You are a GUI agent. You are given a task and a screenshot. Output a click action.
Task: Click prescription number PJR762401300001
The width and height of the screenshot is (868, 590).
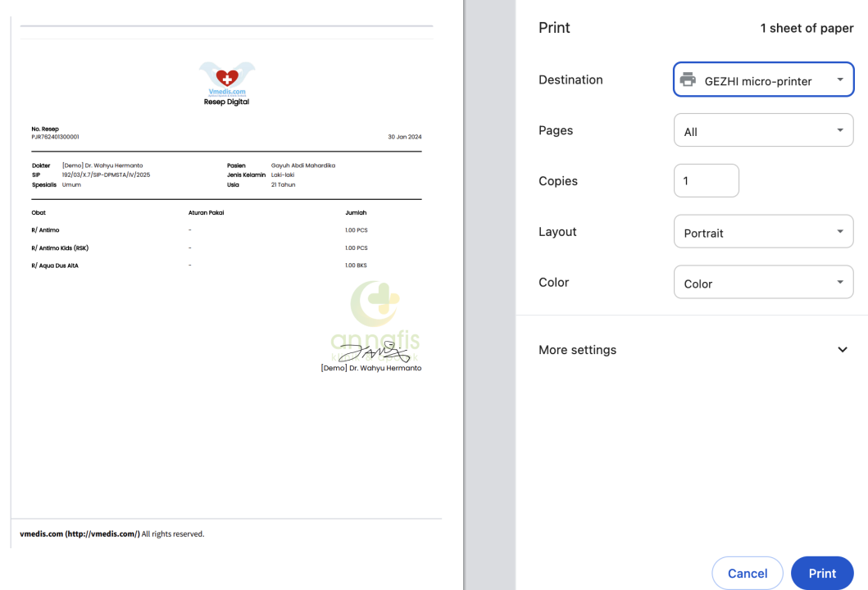click(55, 137)
